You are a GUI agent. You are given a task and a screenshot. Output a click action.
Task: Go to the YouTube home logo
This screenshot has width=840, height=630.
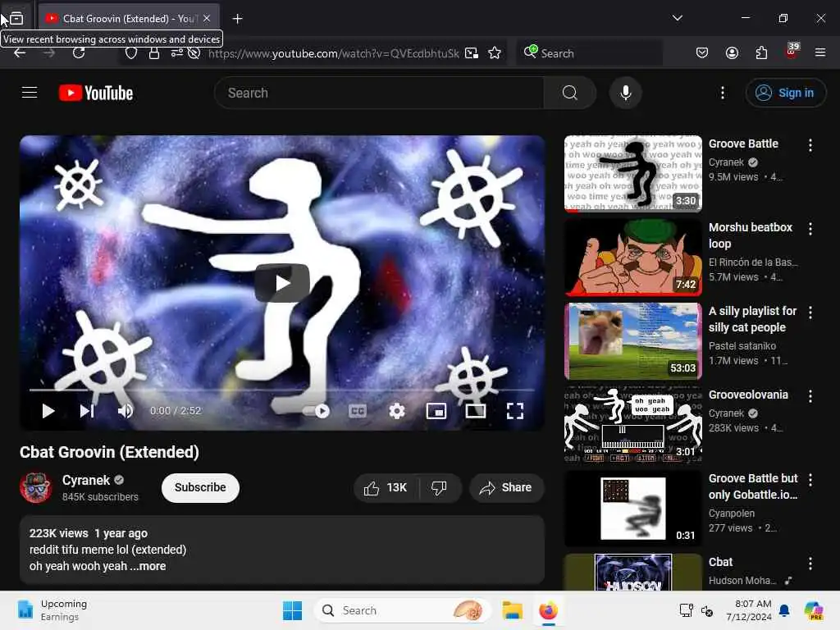click(x=96, y=94)
